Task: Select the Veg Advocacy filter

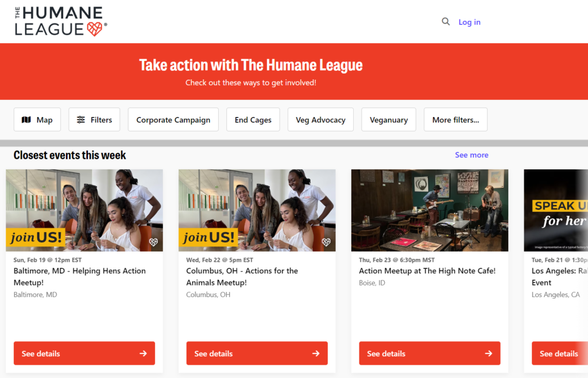Action: [320, 119]
